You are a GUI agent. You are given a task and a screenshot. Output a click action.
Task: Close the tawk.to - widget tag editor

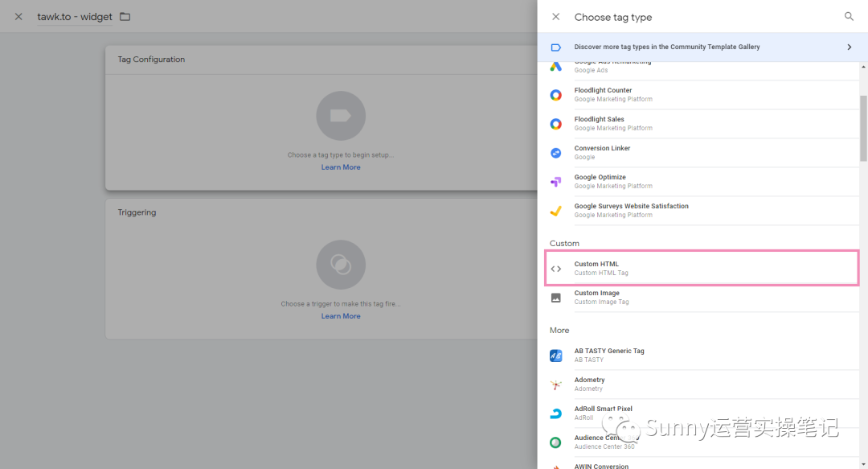tap(18, 17)
